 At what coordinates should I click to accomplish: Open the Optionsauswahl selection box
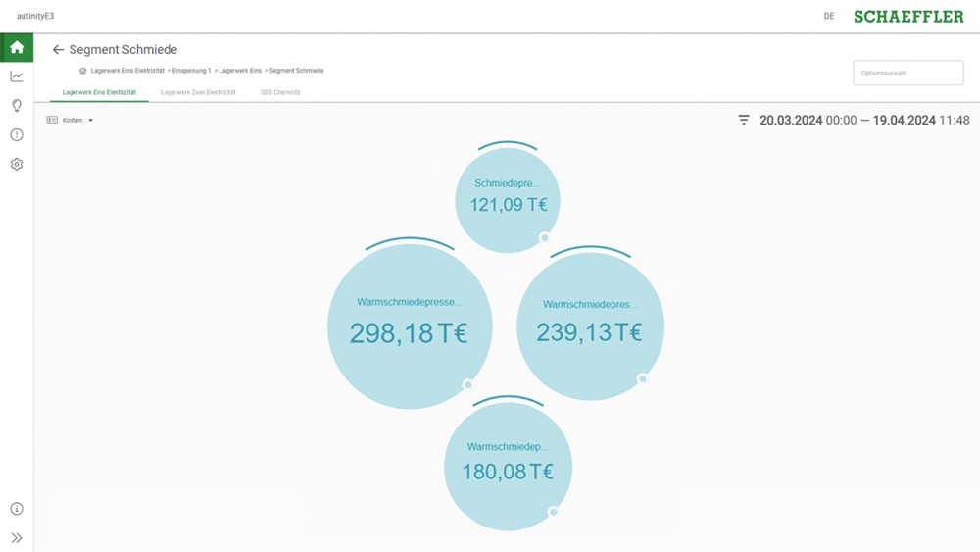click(907, 74)
